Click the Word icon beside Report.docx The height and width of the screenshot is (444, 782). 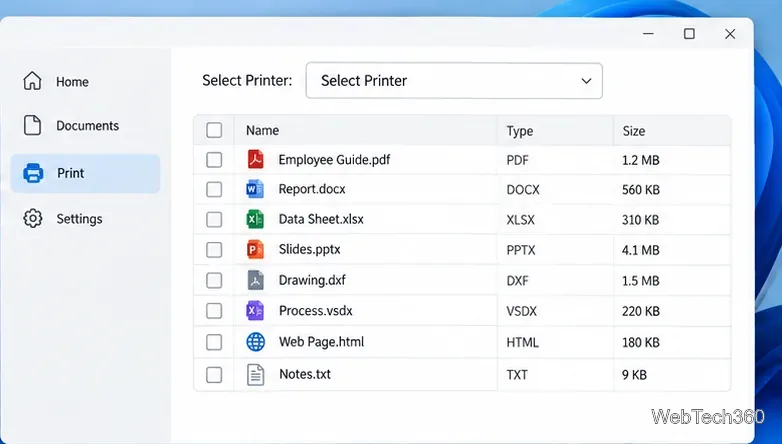pyautogui.click(x=255, y=189)
